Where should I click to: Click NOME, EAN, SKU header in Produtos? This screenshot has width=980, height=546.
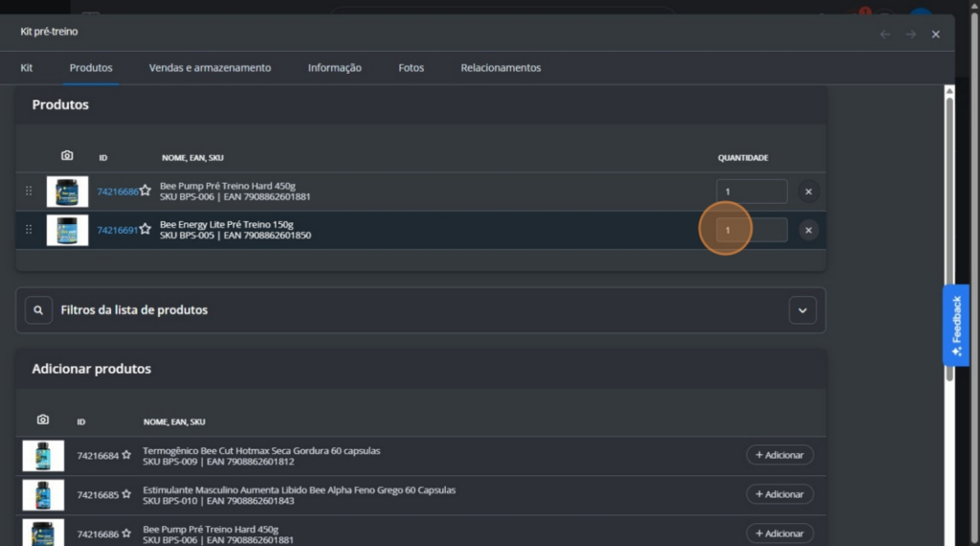click(192, 158)
